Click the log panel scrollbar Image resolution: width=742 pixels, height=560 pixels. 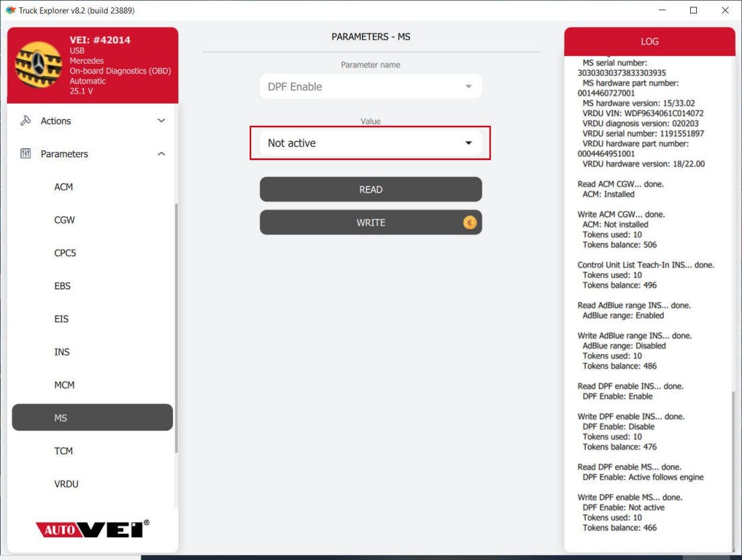pos(733,464)
